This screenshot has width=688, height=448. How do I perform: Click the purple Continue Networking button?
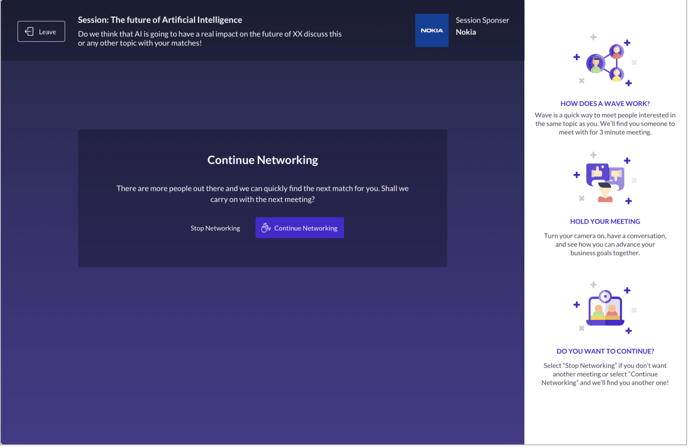[300, 228]
